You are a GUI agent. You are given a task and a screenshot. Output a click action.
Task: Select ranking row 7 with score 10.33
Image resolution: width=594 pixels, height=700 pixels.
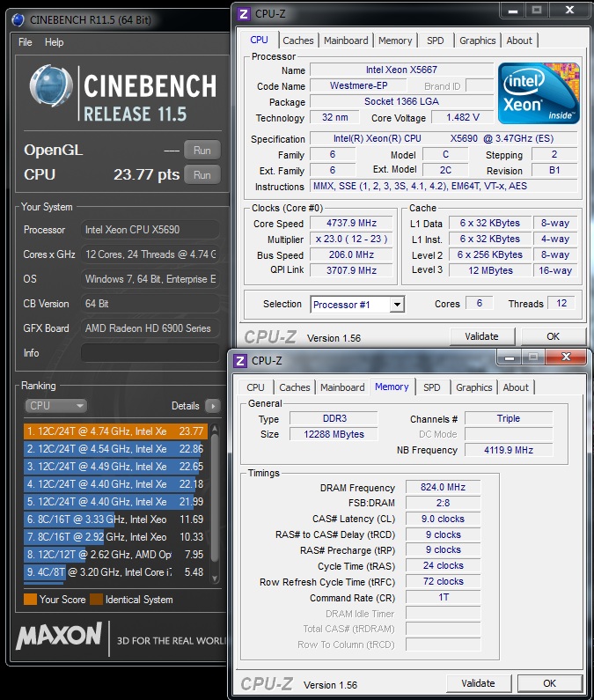pos(115,536)
